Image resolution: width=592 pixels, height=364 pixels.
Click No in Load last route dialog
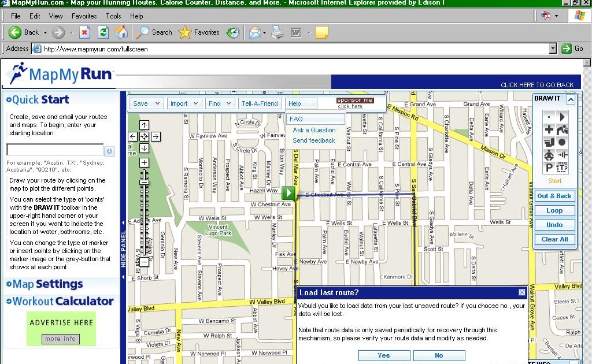tap(439, 355)
